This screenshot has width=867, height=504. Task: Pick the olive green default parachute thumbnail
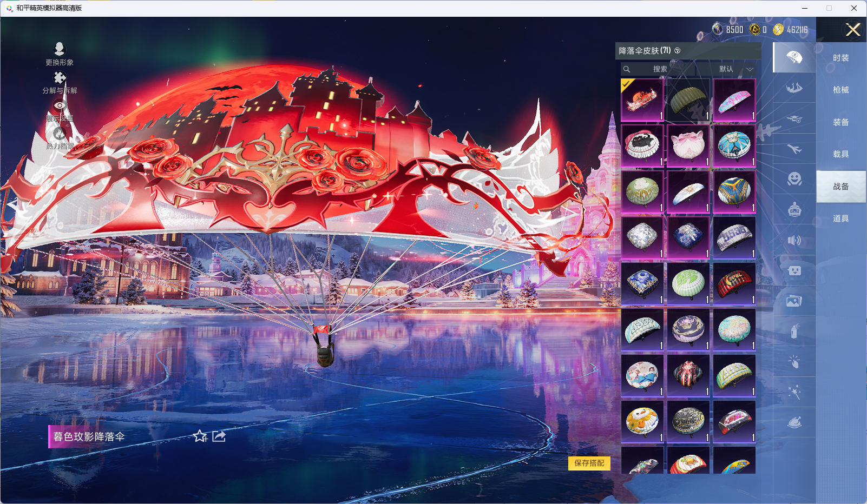[688, 100]
